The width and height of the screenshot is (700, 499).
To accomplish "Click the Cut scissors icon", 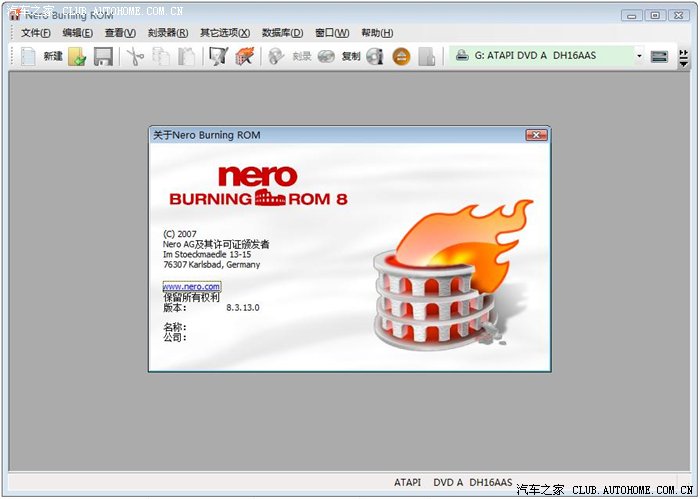I will 135,57.
